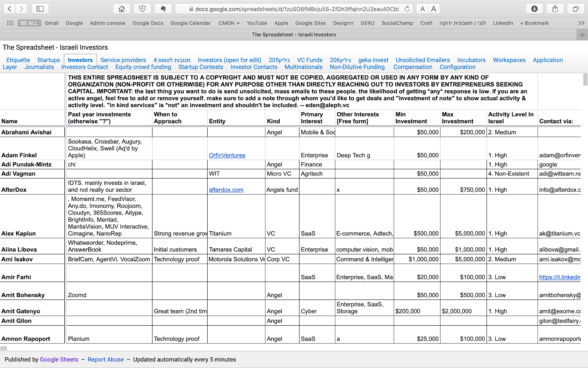588x368 pixels.
Task: Click the $1,000,000 min investment cell
Action: (x=417, y=259)
